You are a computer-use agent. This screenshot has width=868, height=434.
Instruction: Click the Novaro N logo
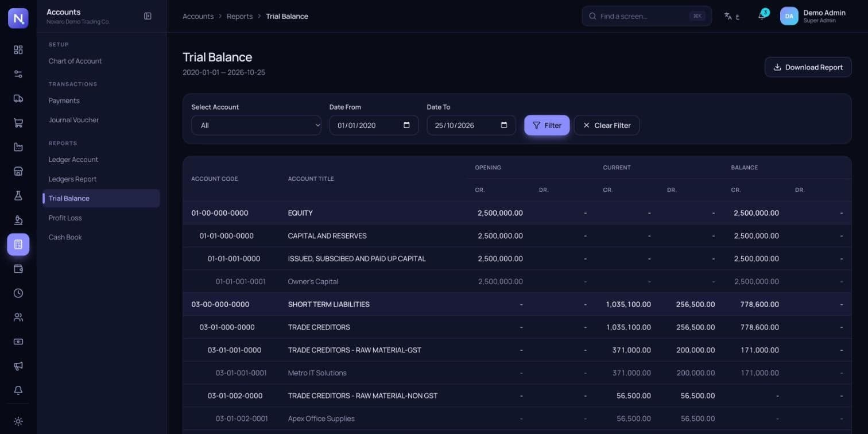tap(18, 18)
